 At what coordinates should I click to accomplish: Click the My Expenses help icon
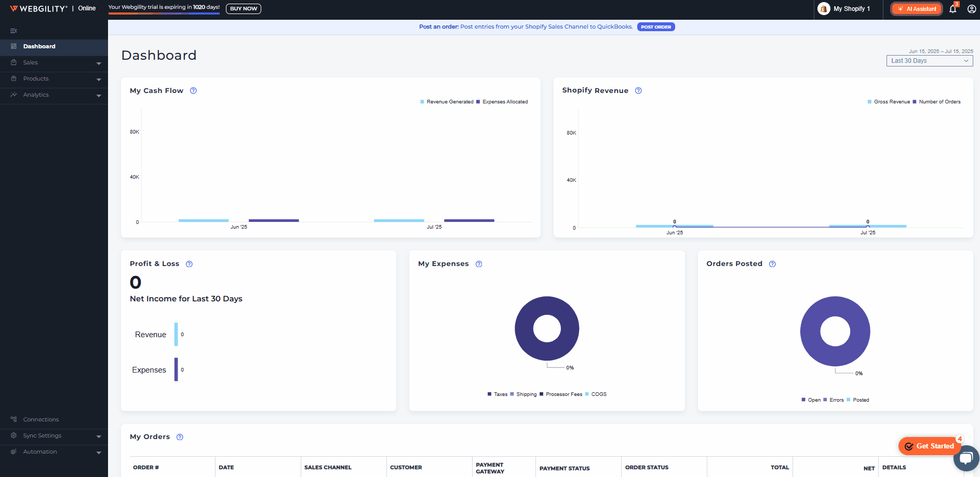pyautogui.click(x=479, y=264)
